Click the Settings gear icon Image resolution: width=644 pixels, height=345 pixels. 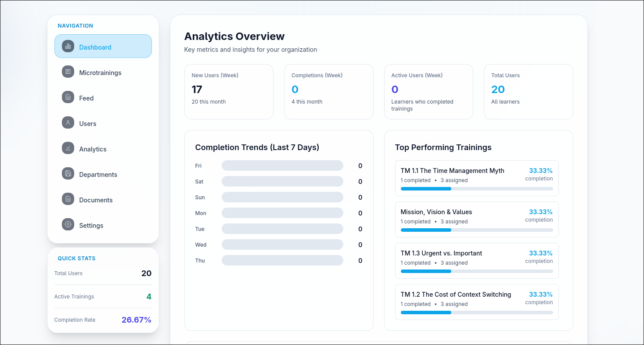[x=68, y=224]
